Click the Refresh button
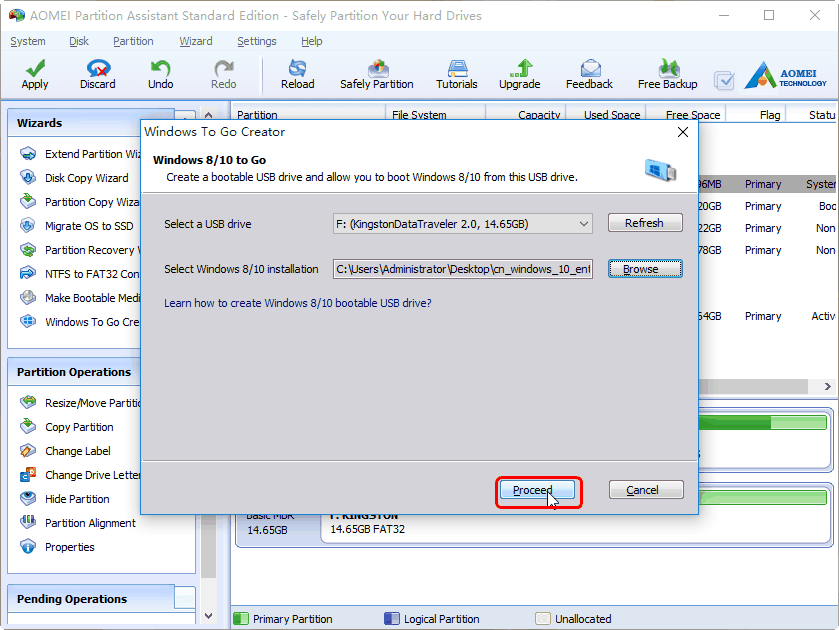This screenshot has width=839, height=630. click(645, 223)
